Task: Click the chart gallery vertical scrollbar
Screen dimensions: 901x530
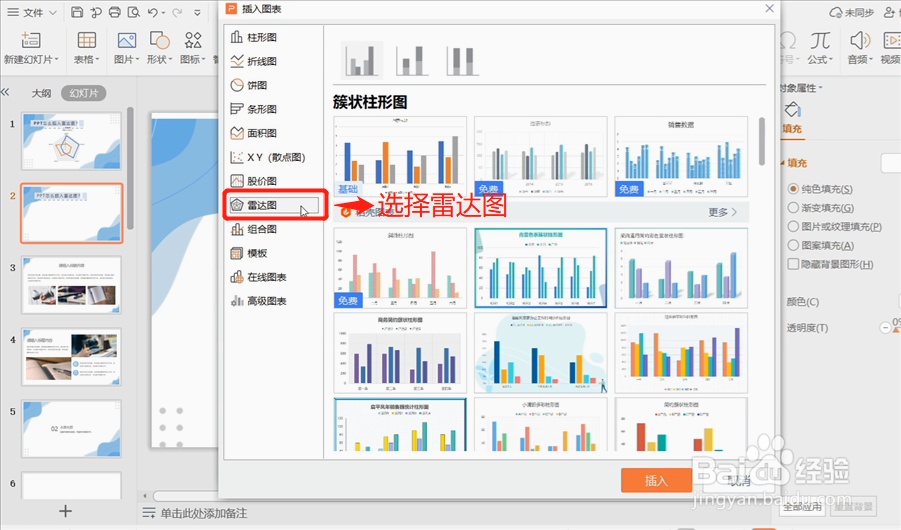Action: tap(762, 141)
